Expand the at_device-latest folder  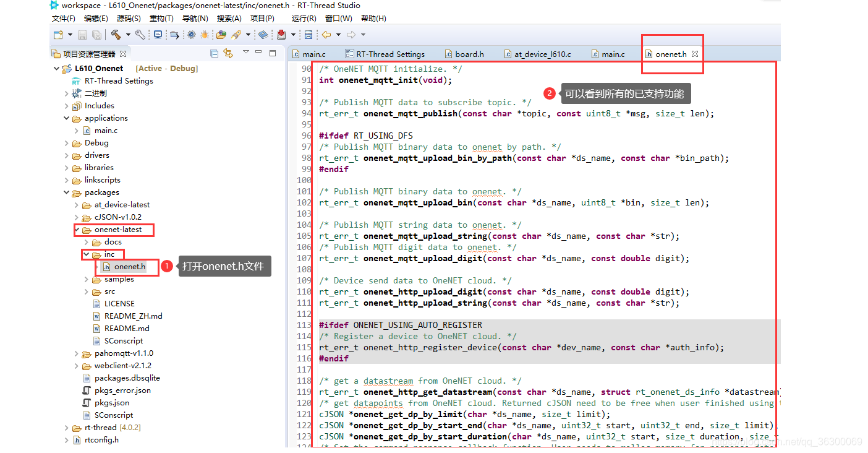click(x=77, y=205)
